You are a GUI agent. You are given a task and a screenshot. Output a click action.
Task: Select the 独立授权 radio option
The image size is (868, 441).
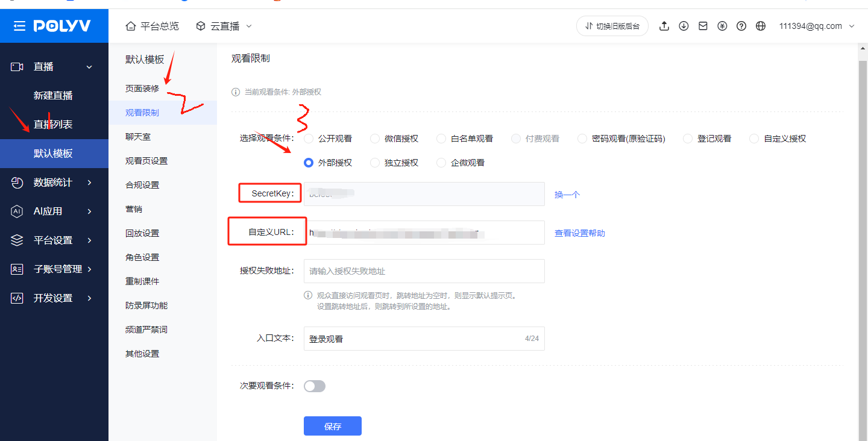[375, 163]
